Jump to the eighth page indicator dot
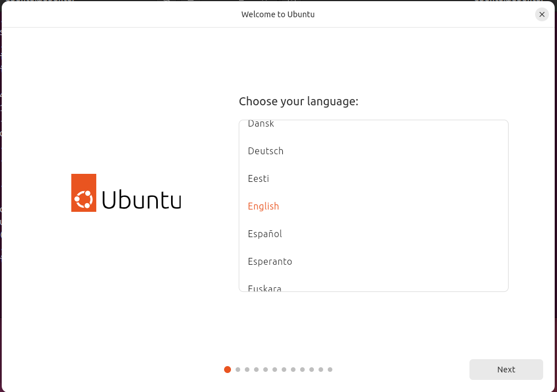The height and width of the screenshot is (392, 557). 293,370
